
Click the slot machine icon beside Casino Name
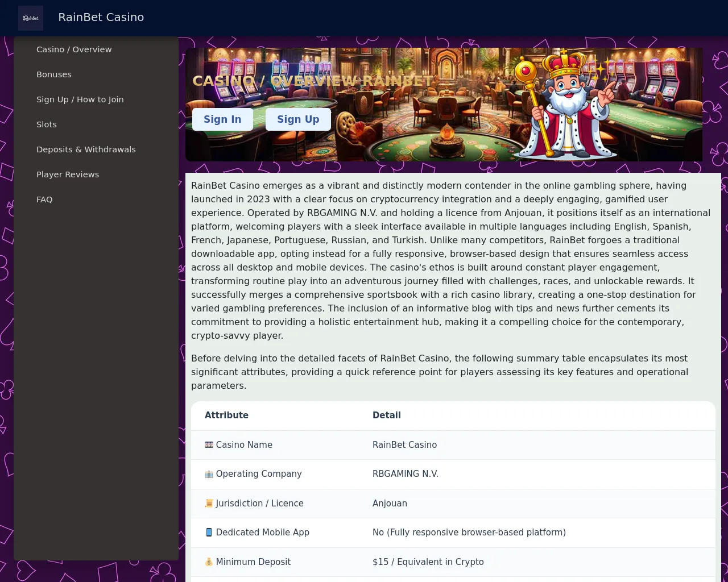(209, 445)
